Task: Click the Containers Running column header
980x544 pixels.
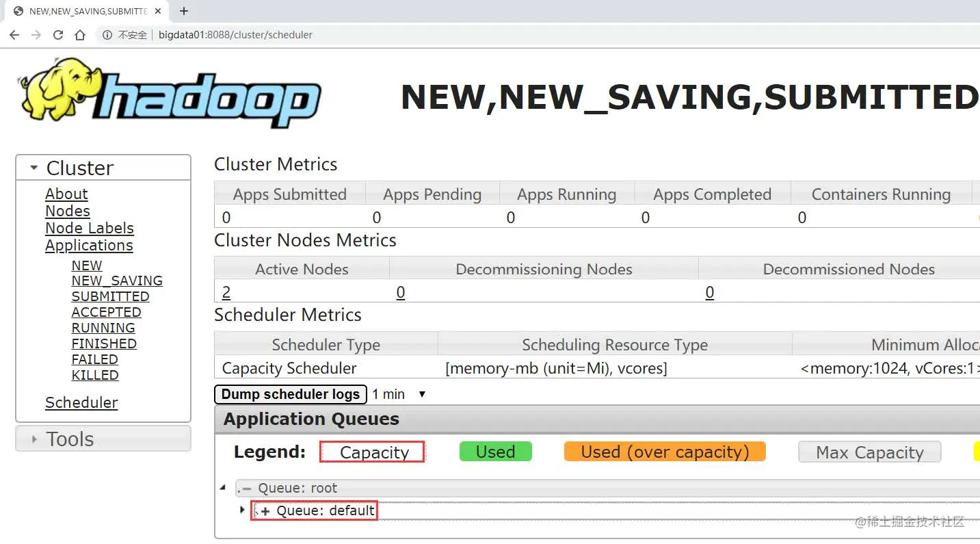Action: click(x=881, y=194)
